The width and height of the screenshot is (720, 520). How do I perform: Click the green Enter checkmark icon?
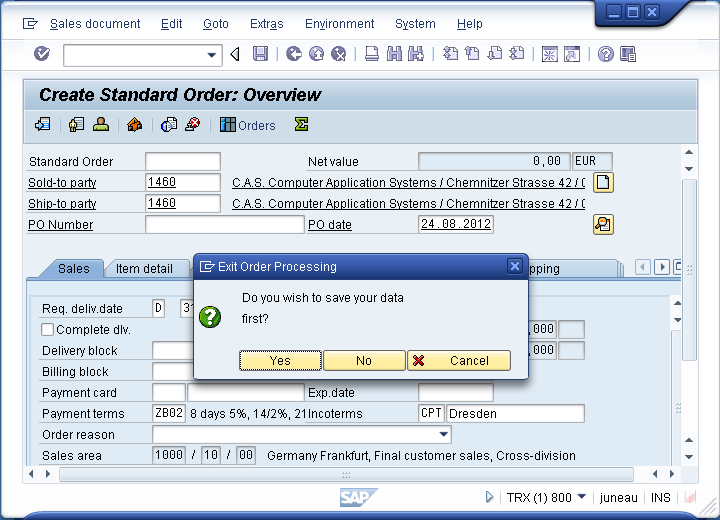pos(41,54)
